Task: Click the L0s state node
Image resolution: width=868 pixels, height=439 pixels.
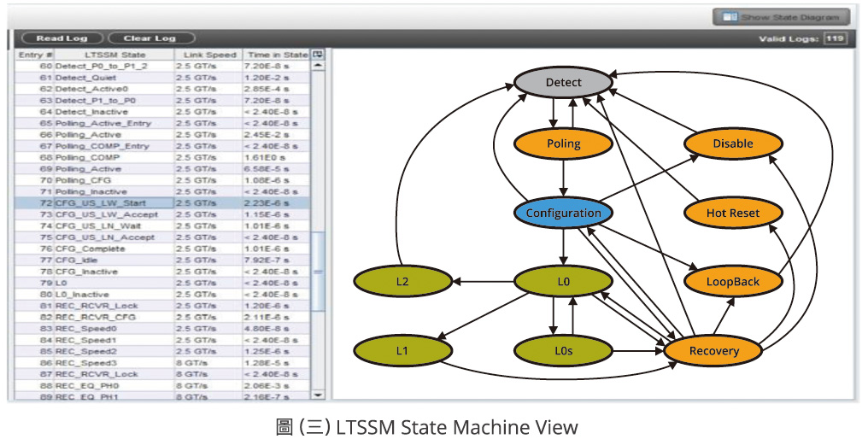Action: [x=563, y=350]
